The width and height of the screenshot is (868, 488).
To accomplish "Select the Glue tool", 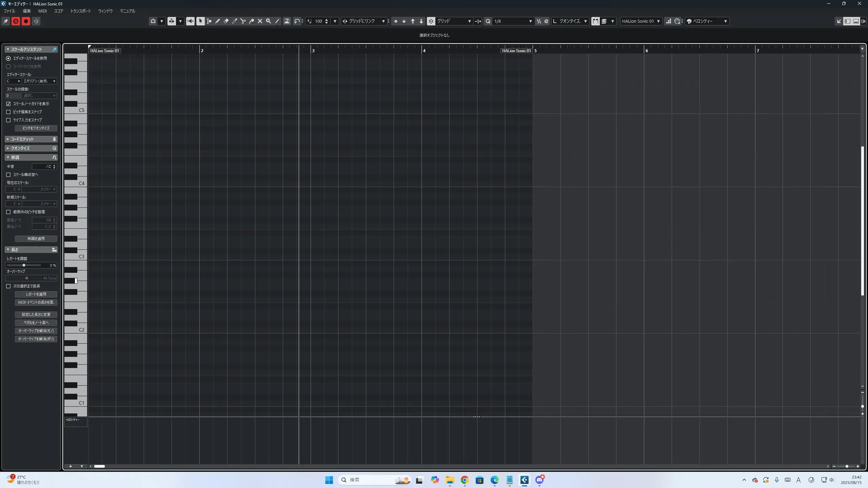I will pos(251,21).
